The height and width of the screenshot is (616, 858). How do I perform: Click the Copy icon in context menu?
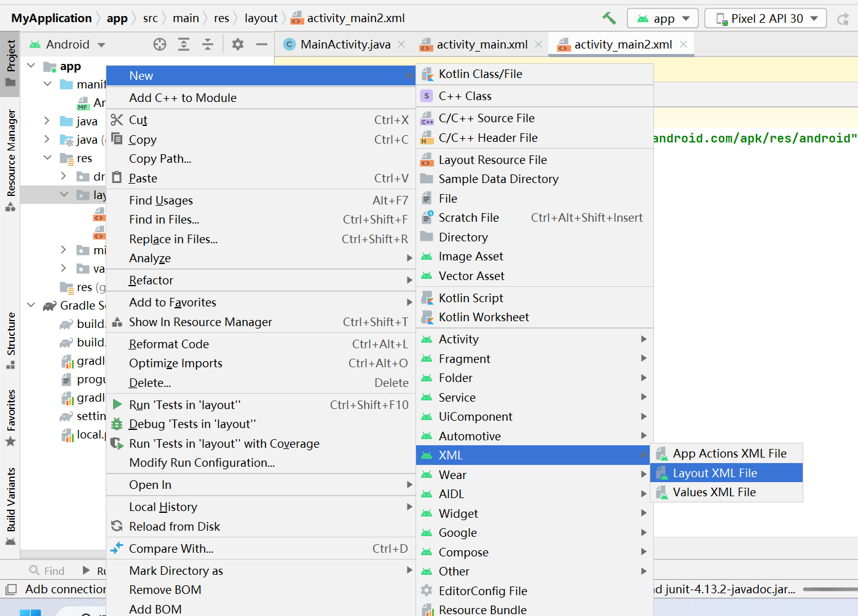[x=117, y=139]
